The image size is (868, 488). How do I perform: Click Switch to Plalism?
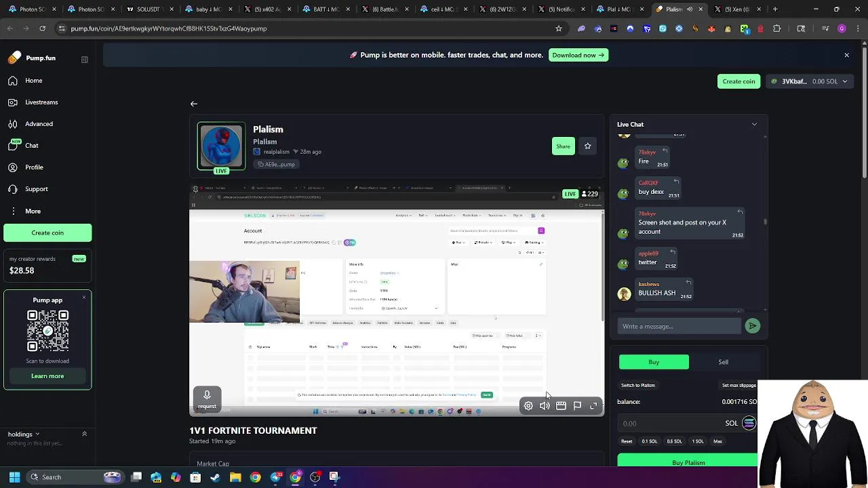point(638,386)
